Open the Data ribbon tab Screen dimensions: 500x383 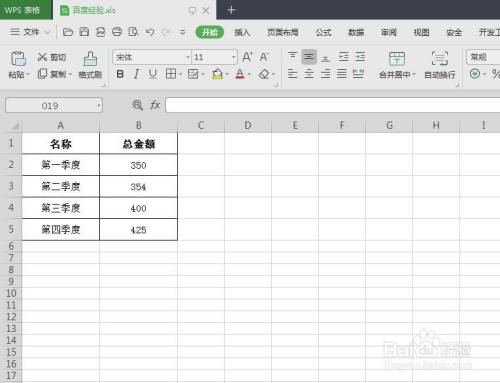[x=356, y=32]
